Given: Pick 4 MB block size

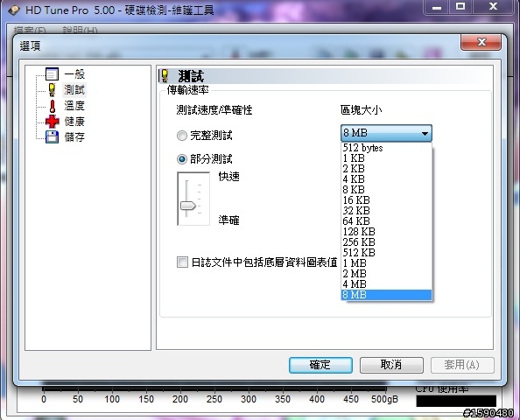Looking at the screenshot, I should click(x=386, y=284).
